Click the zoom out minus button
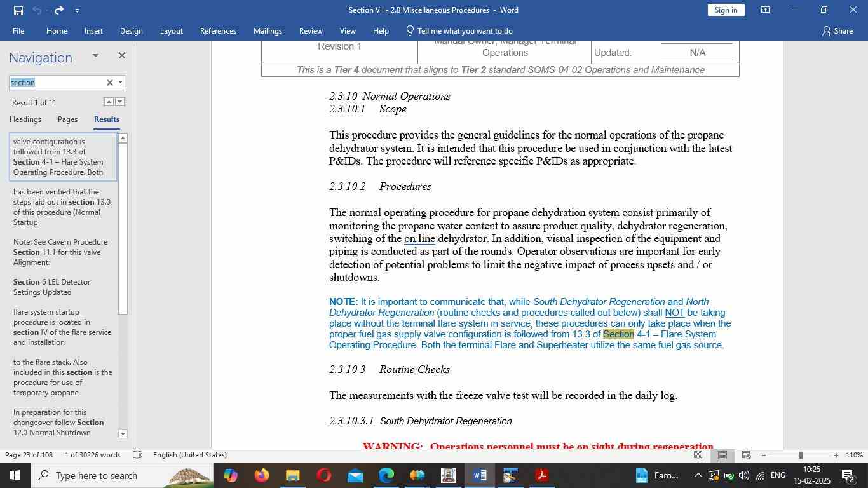The height and width of the screenshot is (488, 868). (763, 455)
